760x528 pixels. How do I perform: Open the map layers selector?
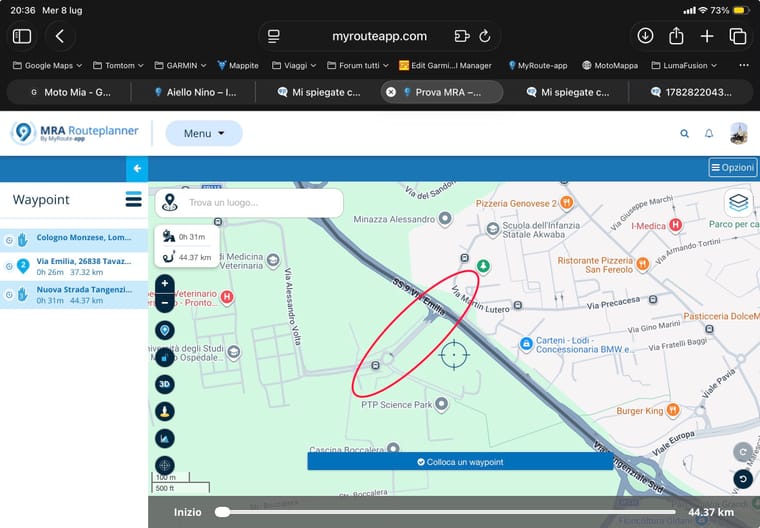[738, 202]
